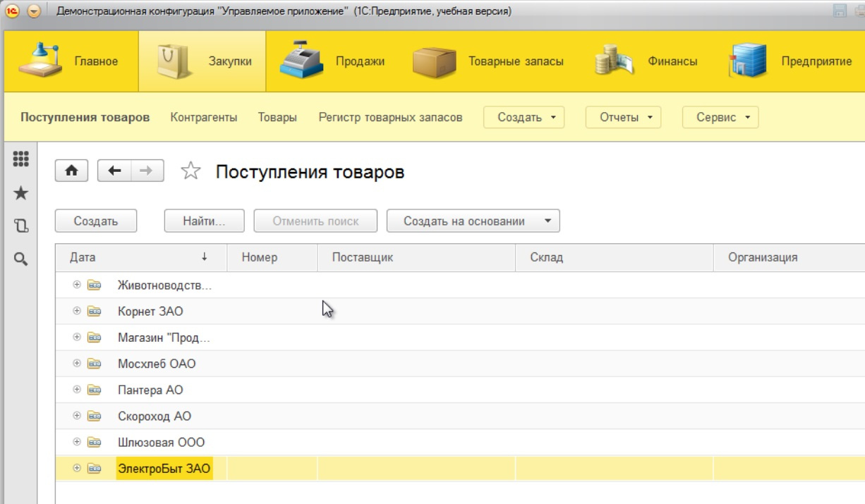Viewport: 865px width, 504px height.
Task: Select the Шлюзовая ООО row text
Action: coord(161,443)
